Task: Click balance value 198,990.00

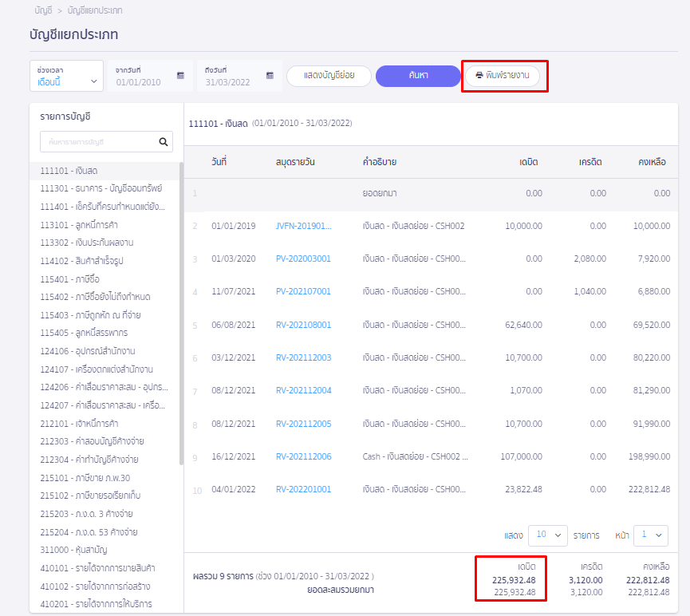Action: pos(649,456)
